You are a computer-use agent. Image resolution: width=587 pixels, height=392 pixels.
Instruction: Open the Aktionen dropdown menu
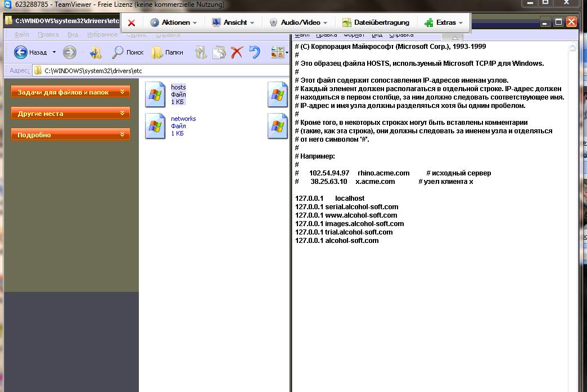click(x=173, y=22)
